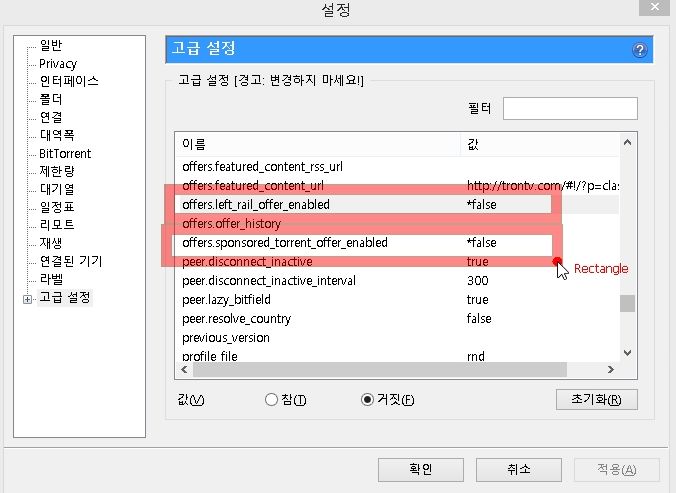The width and height of the screenshot is (676, 493).
Task: Close the 설정 dialog window
Action: pyautogui.click(x=654, y=7)
